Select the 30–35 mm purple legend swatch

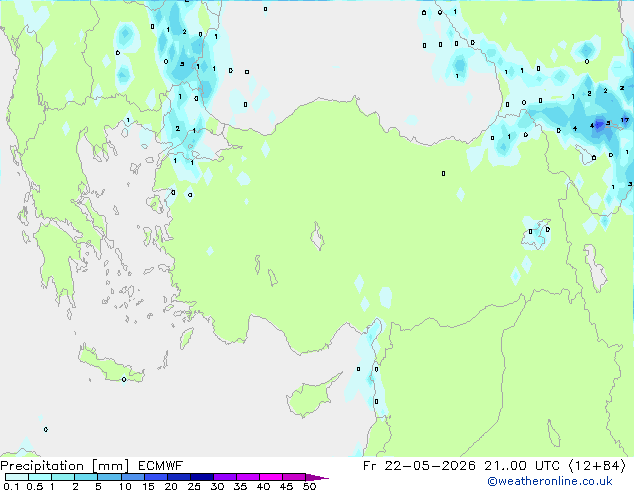click(225, 477)
